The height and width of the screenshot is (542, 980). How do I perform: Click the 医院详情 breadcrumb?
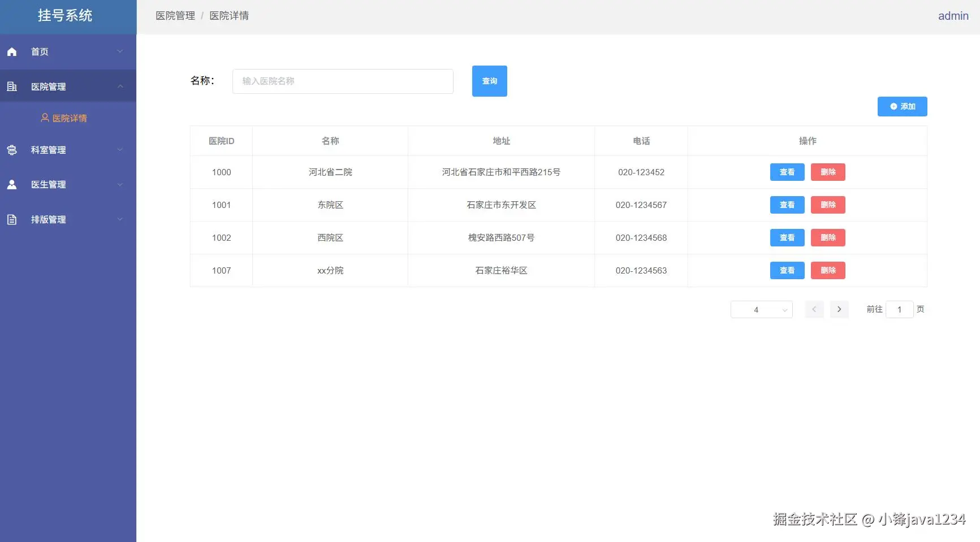pos(229,16)
